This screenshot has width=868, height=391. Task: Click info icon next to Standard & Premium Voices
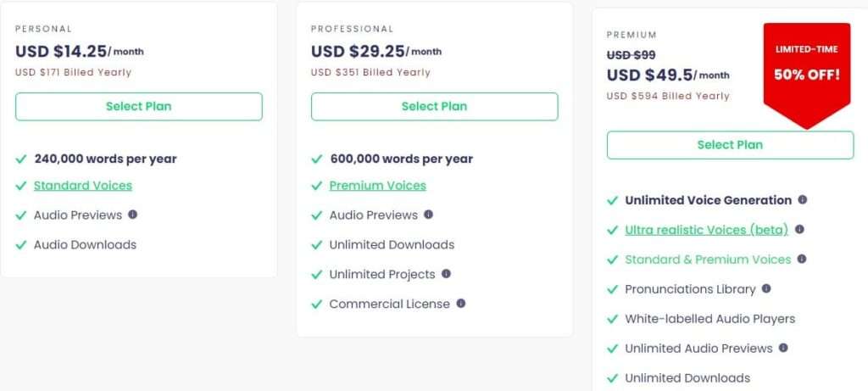[x=802, y=260]
